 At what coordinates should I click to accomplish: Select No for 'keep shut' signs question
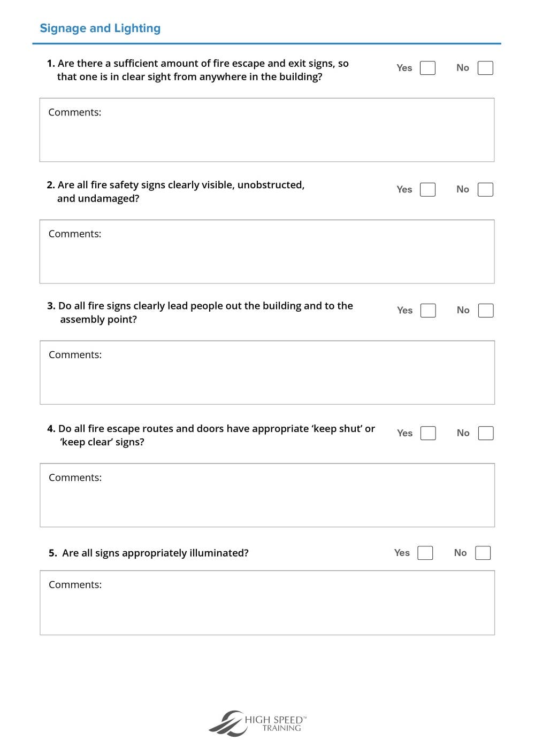click(x=486, y=433)
